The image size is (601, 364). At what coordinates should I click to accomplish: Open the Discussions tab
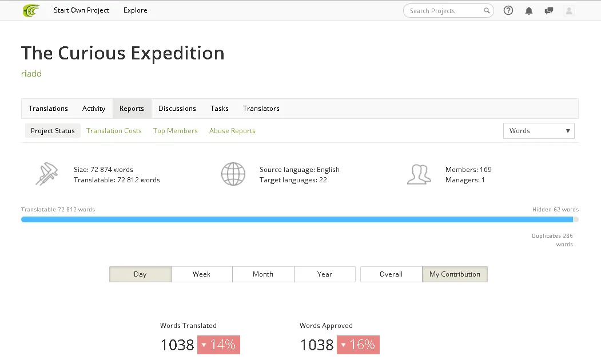[177, 109]
